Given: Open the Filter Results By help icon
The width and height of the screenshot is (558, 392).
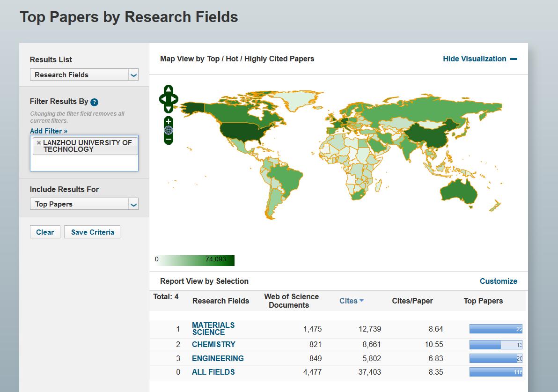Looking at the screenshot, I should coord(95,102).
